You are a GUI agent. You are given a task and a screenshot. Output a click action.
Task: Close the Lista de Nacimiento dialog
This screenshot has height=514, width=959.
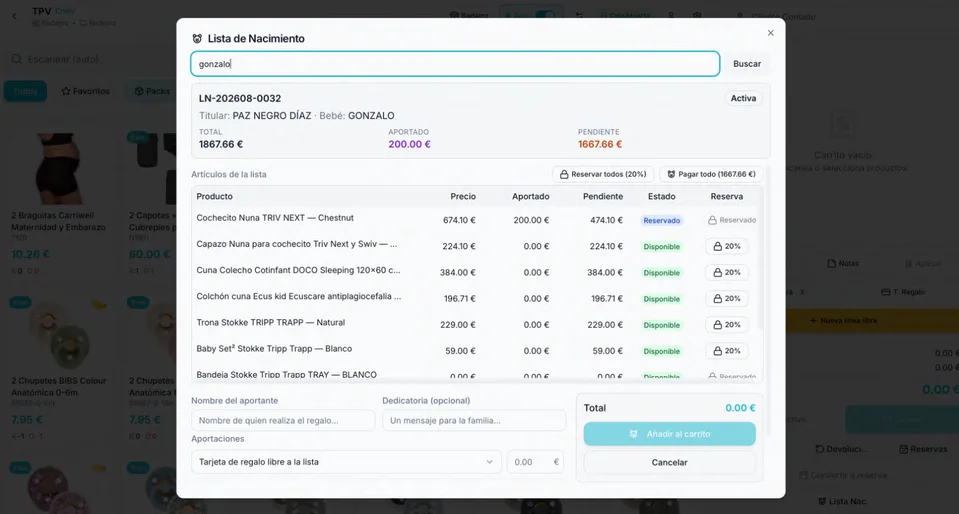771,33
